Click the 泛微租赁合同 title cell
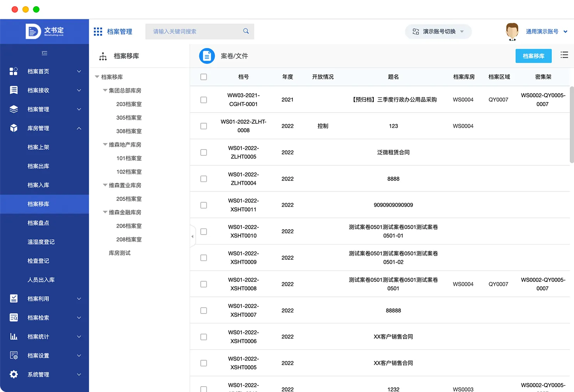The image size is (574, 392). (393, 153)
